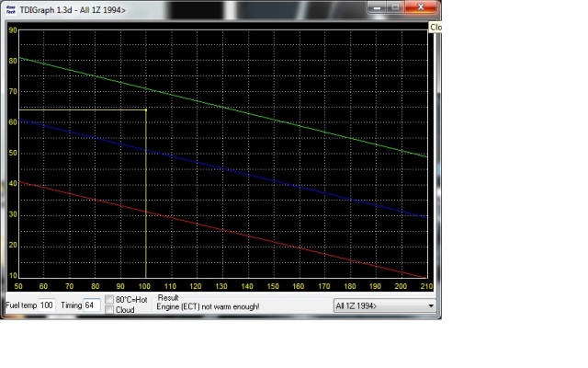Image resolution: width=588 pixels, height=368 pixels.
Task: Click the Result label
Action: [168, 298]
